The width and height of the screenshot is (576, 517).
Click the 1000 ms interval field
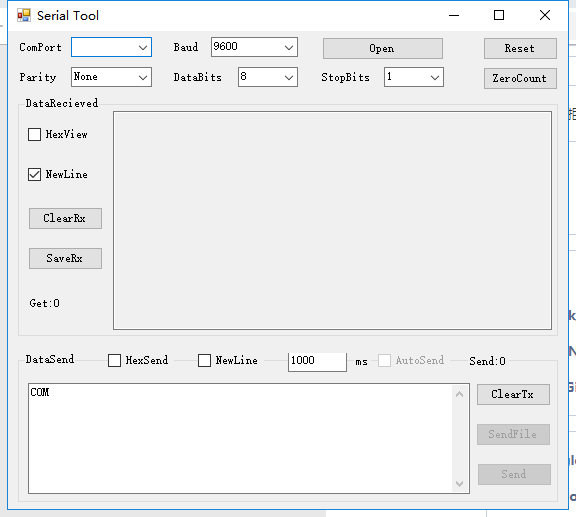pos(317,362)
